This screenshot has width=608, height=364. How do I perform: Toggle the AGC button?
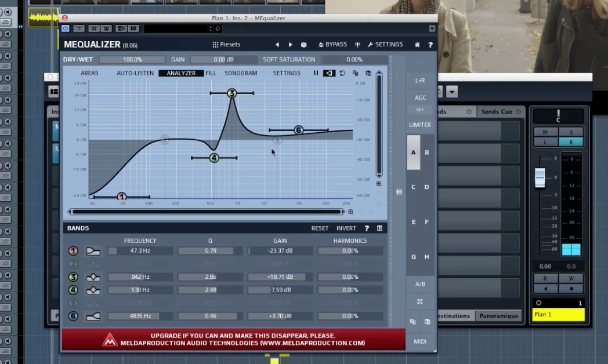click(420, 97)
